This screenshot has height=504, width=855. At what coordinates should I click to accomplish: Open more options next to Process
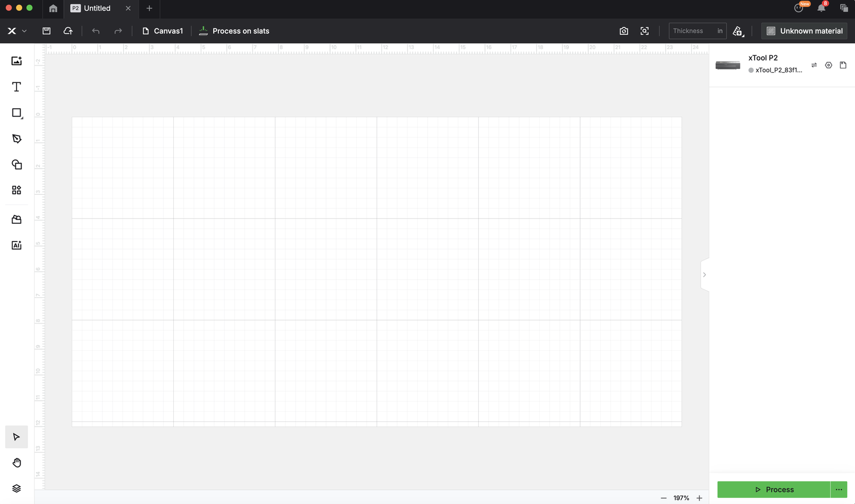click(839, 489)
